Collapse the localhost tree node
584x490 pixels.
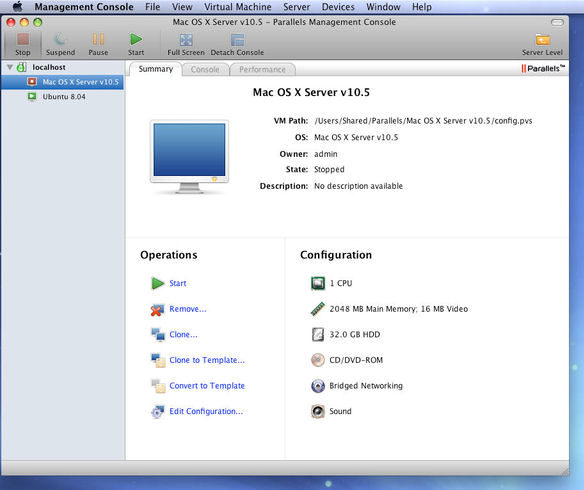click(x=10, y=67)
